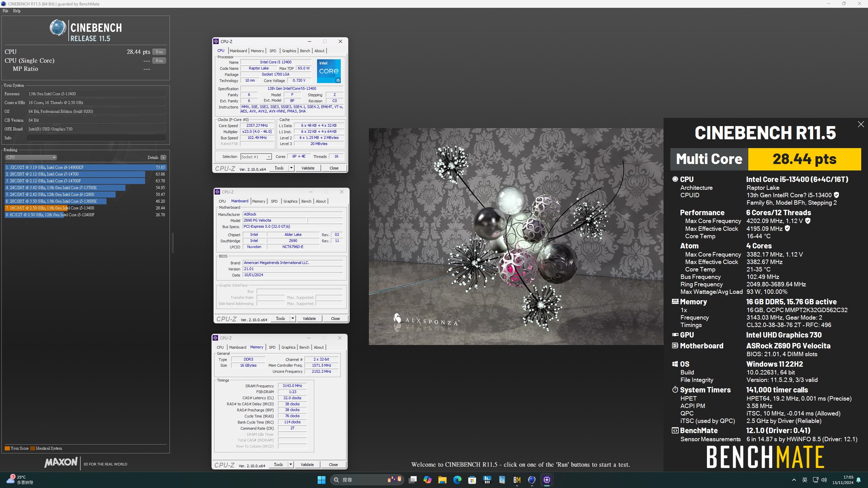Open the blue document app on taskbar
Image resolution: width=868 pixels, height=488 pixels.
pyautogui.click(x=502, y=480)
